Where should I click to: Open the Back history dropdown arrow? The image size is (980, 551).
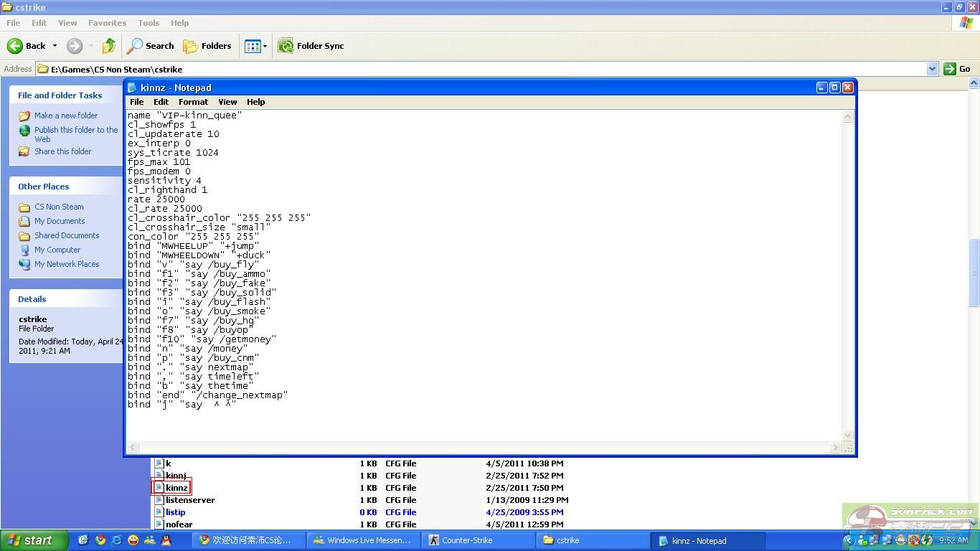tap(55, 46)
